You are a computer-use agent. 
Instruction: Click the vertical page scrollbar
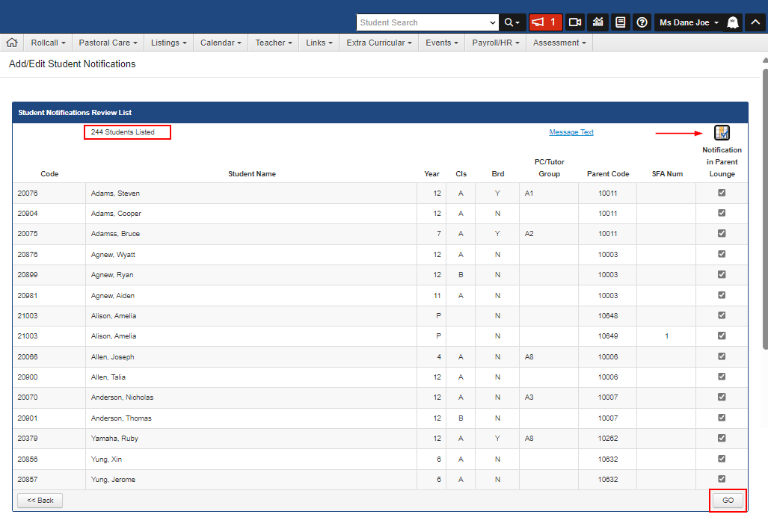764,209
